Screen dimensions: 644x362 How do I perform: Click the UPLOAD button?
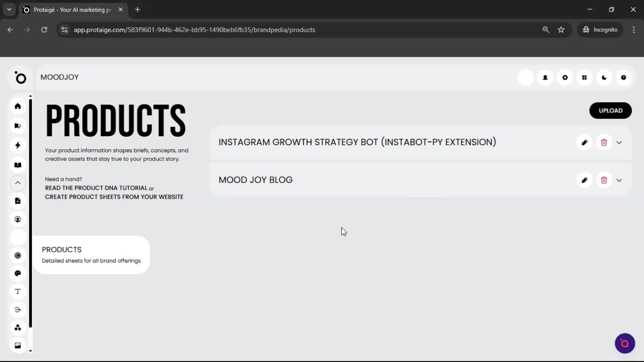click(610, 110)
